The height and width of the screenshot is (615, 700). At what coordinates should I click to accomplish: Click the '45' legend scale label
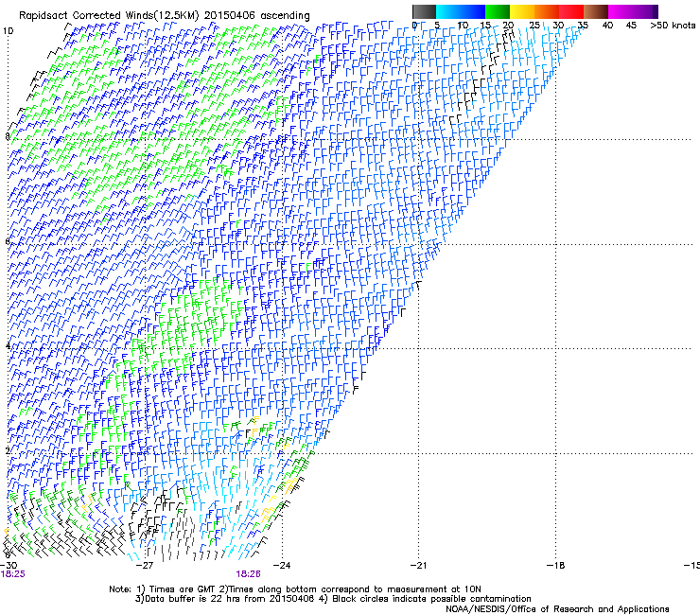[x=631, y=26]
